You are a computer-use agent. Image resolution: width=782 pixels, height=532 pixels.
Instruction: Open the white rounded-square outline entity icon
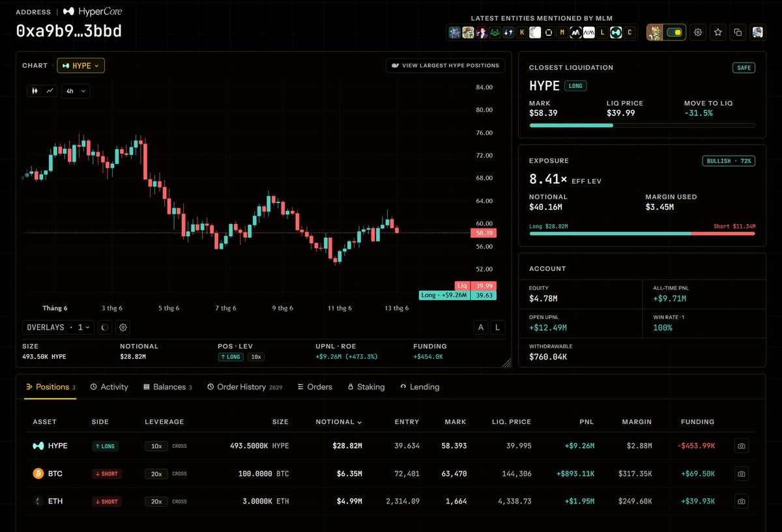pyautogui.click(x=549, y=32)
